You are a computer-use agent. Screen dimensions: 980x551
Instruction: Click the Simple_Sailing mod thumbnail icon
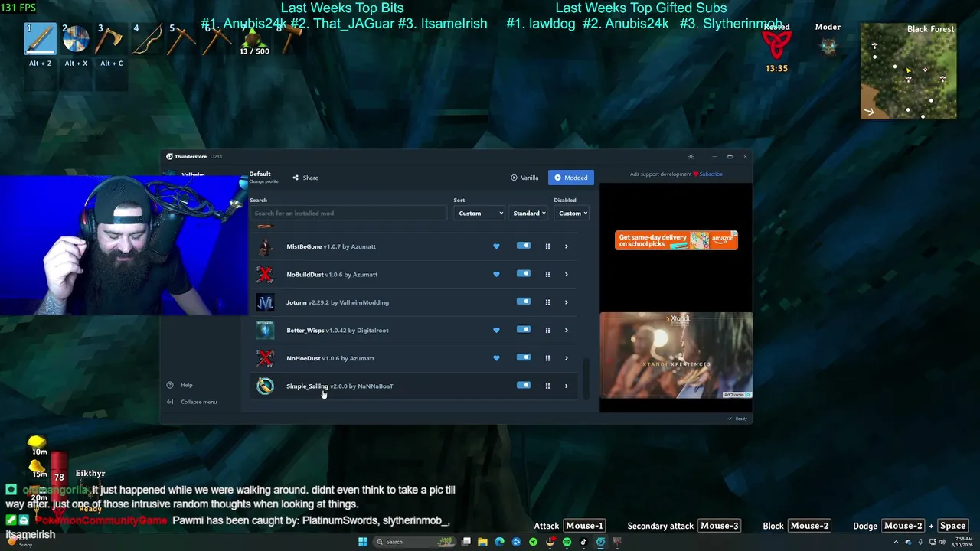265,386
